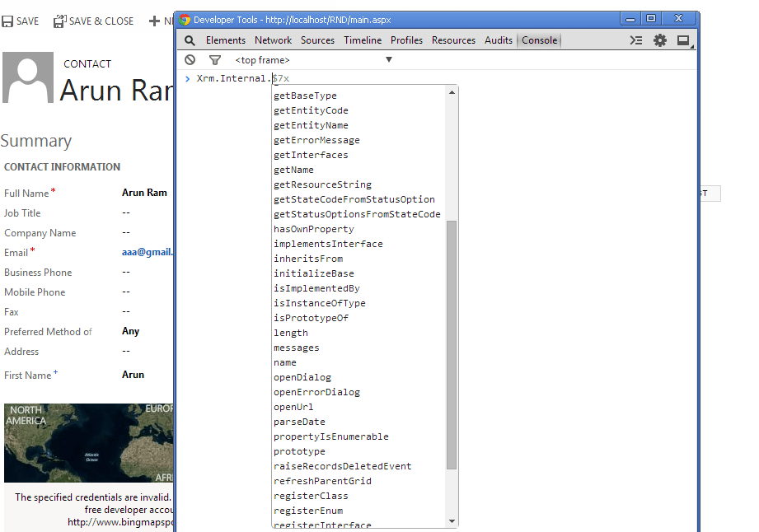Viewport: 759px width, 532px height.
Task: Click the Full Name value Arun Ram
Action: click(144, 193)
